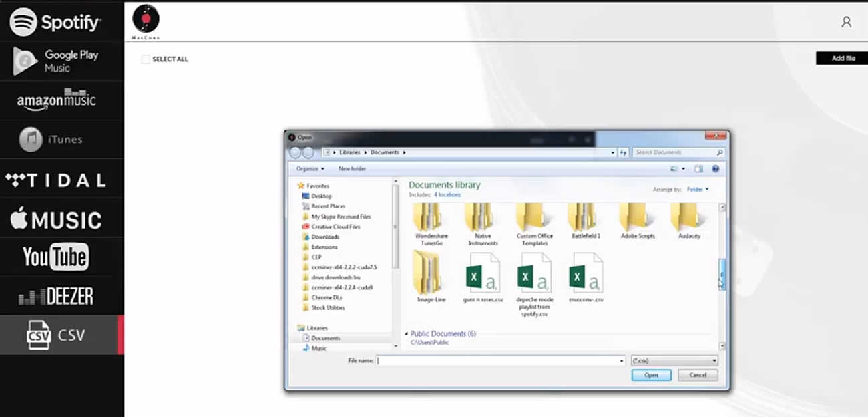This screenshot has width=868, height=417.
Task: Select the Custom Office Templates folder
Action: (x=535, y=226)
